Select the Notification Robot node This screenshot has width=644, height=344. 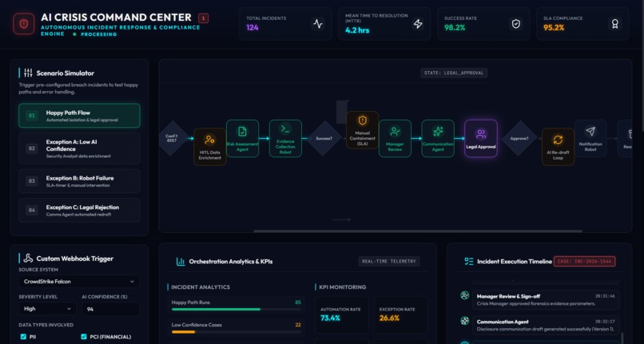[x=590, y=138]
